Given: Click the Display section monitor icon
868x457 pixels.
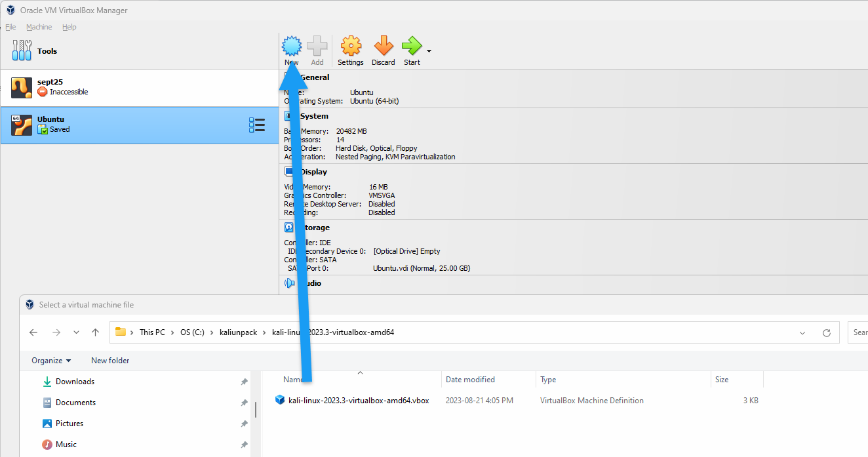Looking at the screenshot, I should click(x=290, y=172).
